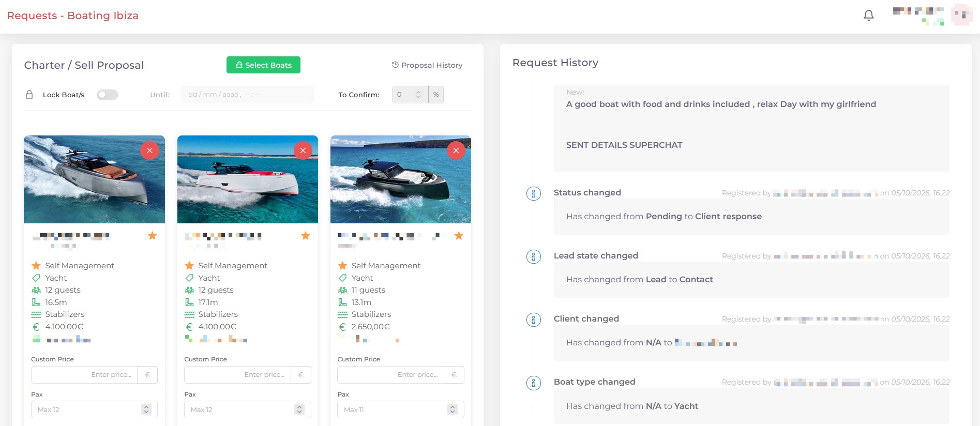
Task: Click the 16.5m length text
Action: [56, 302]
